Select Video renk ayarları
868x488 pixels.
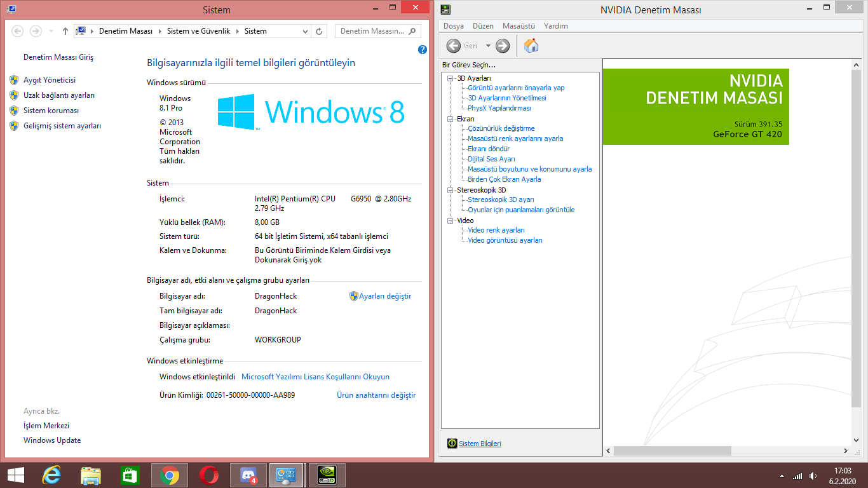pyautogui.click(x=496, y=230)
